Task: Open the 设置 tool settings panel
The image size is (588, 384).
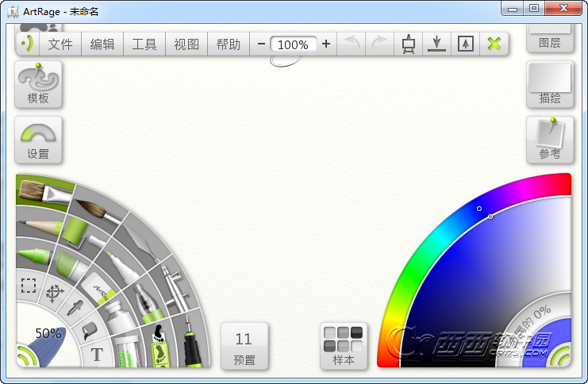Action: pyautogui.click(x=38, y=140)
